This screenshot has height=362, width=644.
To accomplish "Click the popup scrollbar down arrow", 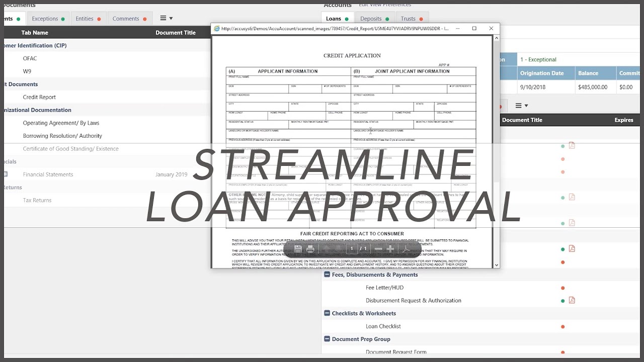I will click(497, 264).
